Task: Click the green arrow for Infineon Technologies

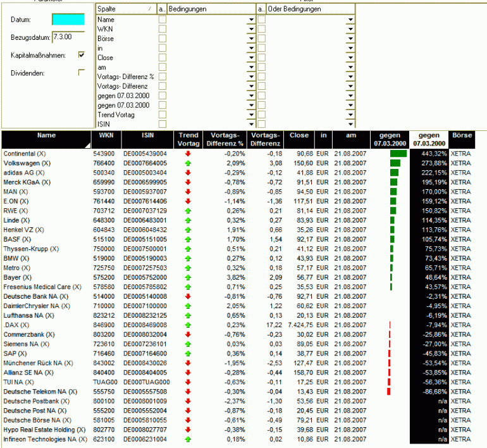Action: click(x=188, y=439)
